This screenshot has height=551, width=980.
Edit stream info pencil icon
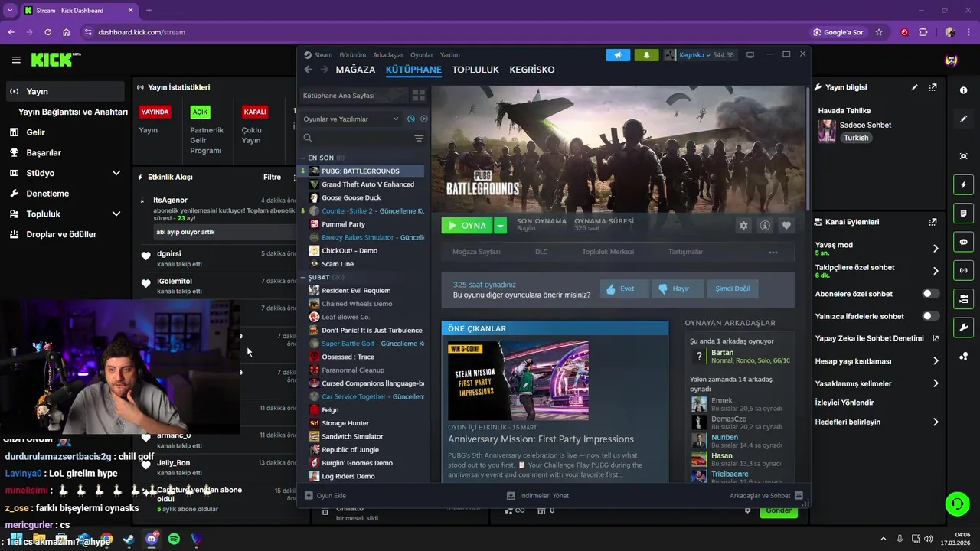click(914, 87)
